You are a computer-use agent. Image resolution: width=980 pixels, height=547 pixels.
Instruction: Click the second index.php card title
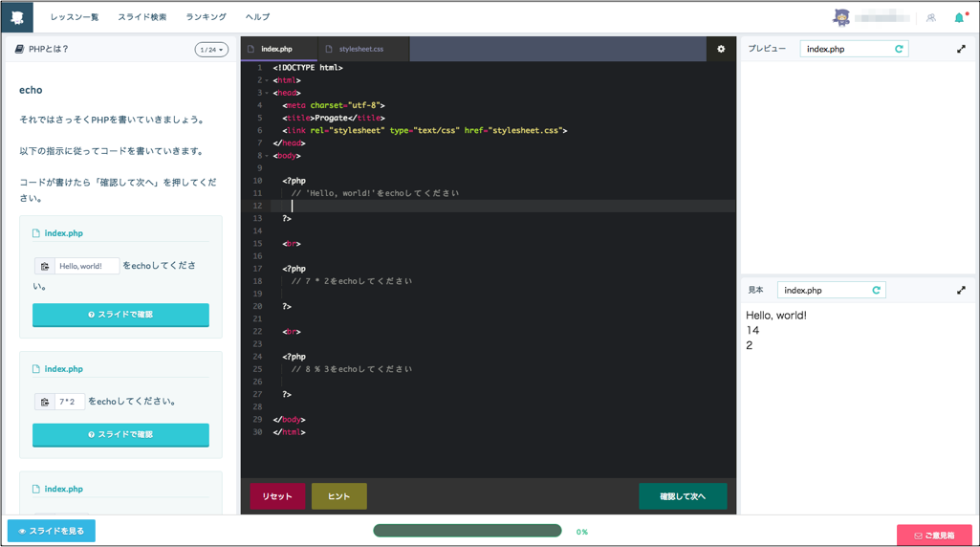coord(63,369)
